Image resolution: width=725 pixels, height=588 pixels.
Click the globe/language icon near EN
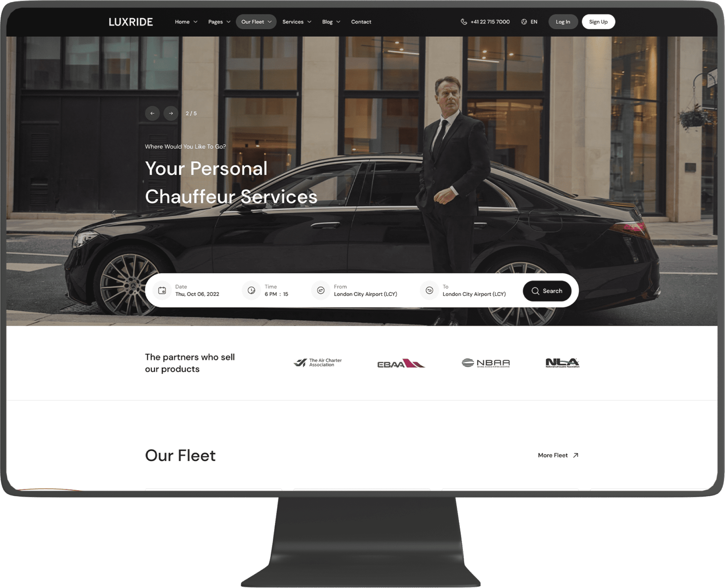coord(523,22)
